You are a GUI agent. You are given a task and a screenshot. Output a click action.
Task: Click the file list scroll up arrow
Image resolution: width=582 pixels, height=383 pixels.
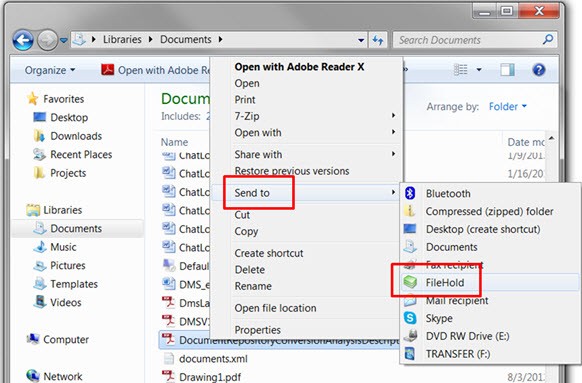point(552,138)
